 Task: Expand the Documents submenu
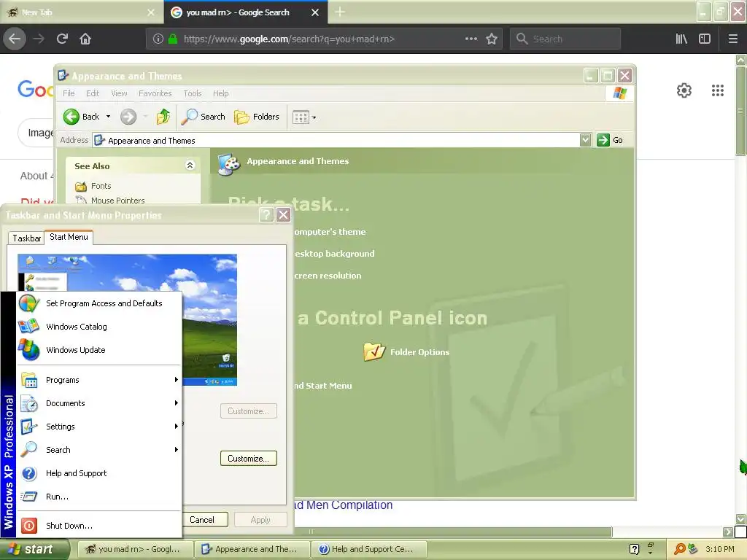pos(99,403)
